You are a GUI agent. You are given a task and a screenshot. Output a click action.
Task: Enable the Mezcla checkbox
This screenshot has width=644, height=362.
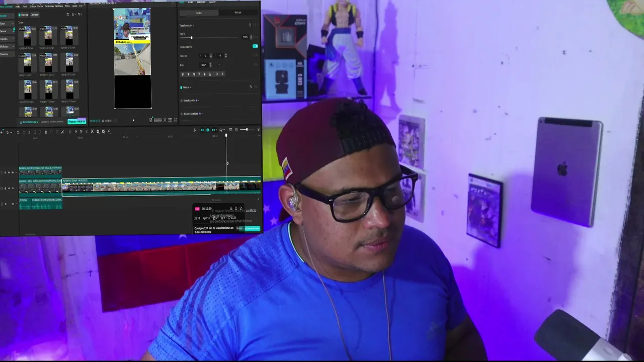pyautogui.click(x=181, y=87)
